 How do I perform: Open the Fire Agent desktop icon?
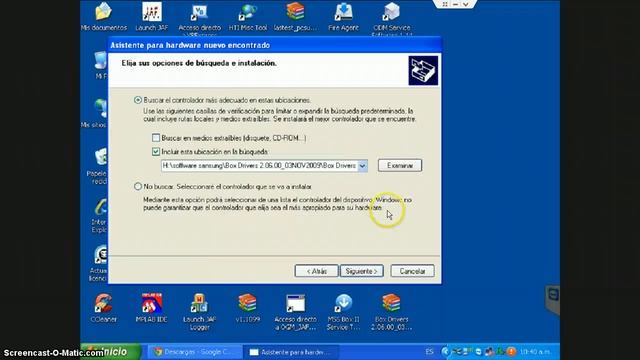pyautogui.click(x=343, y=16)
